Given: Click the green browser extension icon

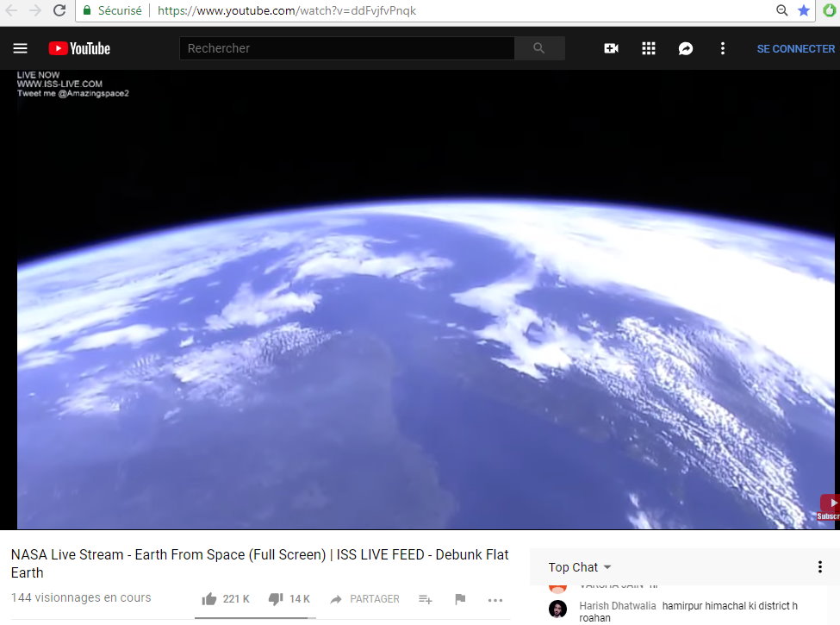Looking at the screenshot, I should pos(830,10).
